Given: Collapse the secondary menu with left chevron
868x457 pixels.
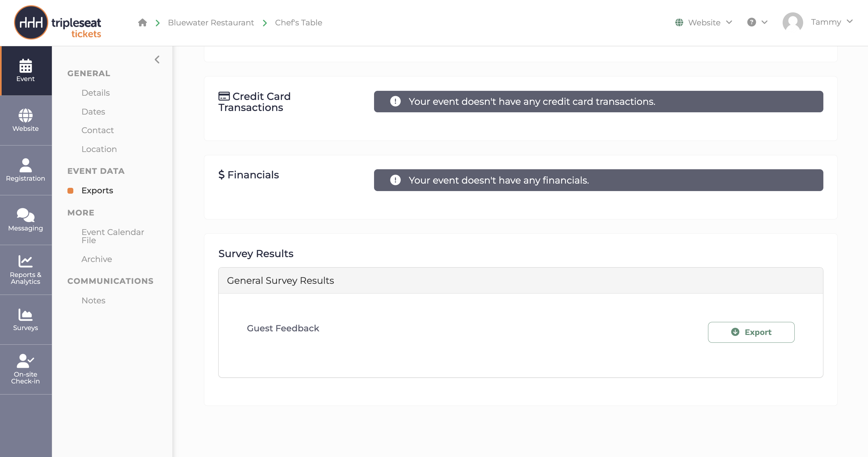Looking at the screenshot, I should (157, 60).
